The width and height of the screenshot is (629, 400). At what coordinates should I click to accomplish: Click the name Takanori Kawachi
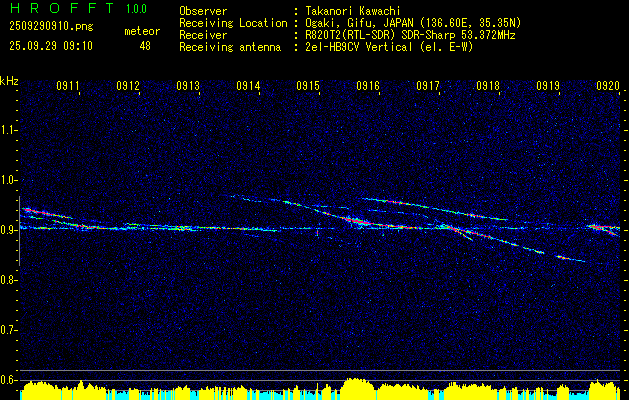[x=353, y=11]
